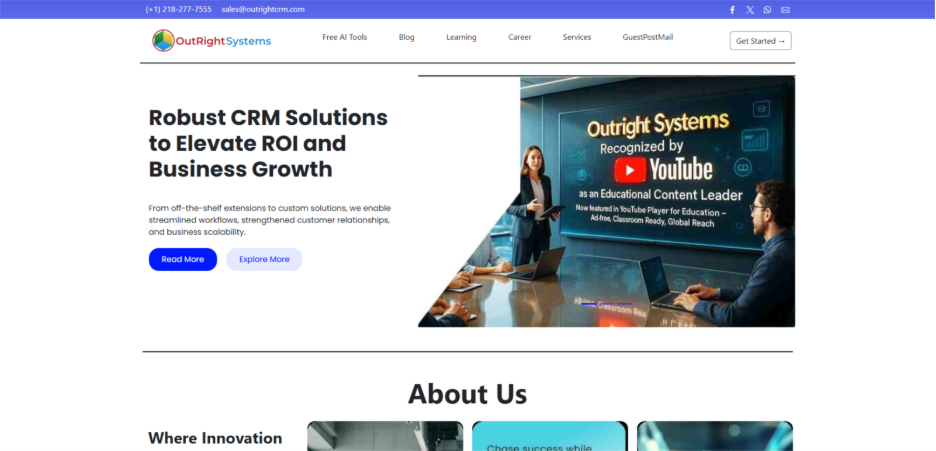Screen dimensions: 936x451
Task: Open the GuestPostMail nav link
Action: (x=648, y=38)
